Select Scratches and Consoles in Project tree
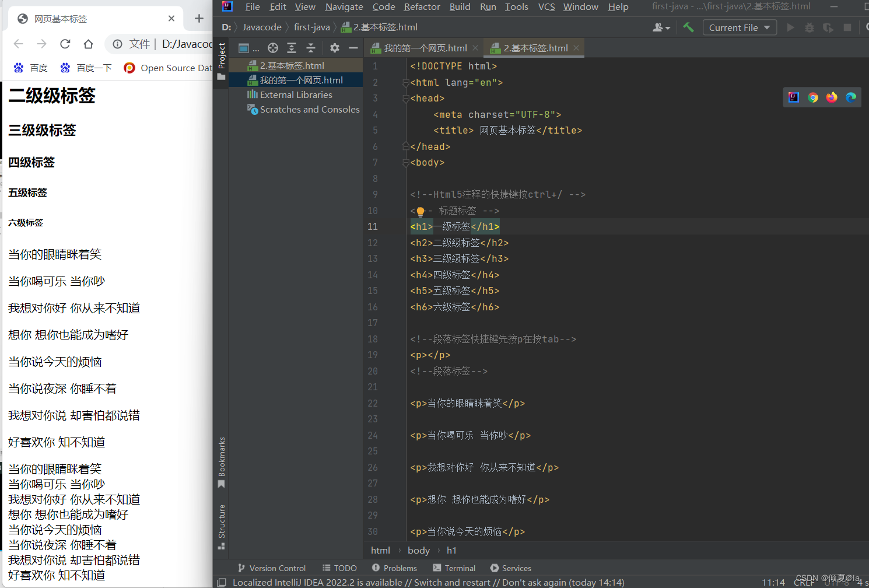The height and width of the screenshot is (588, 869). 296,109
